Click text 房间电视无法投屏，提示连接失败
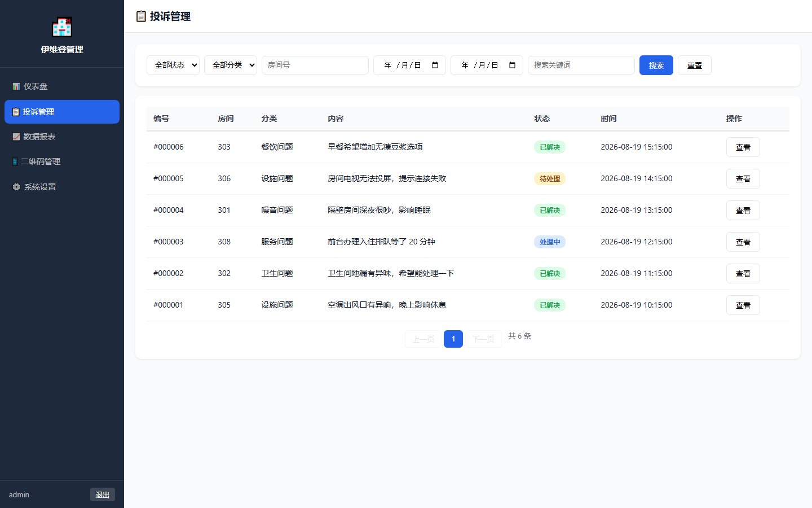The width and height of the screenshot is (812, 508). [x=387, y=178]
